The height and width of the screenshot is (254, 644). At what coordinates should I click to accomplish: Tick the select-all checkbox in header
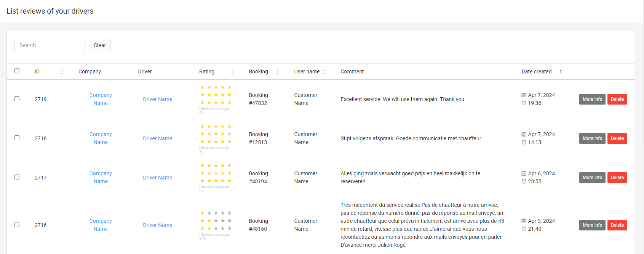[x=17, y=71]
